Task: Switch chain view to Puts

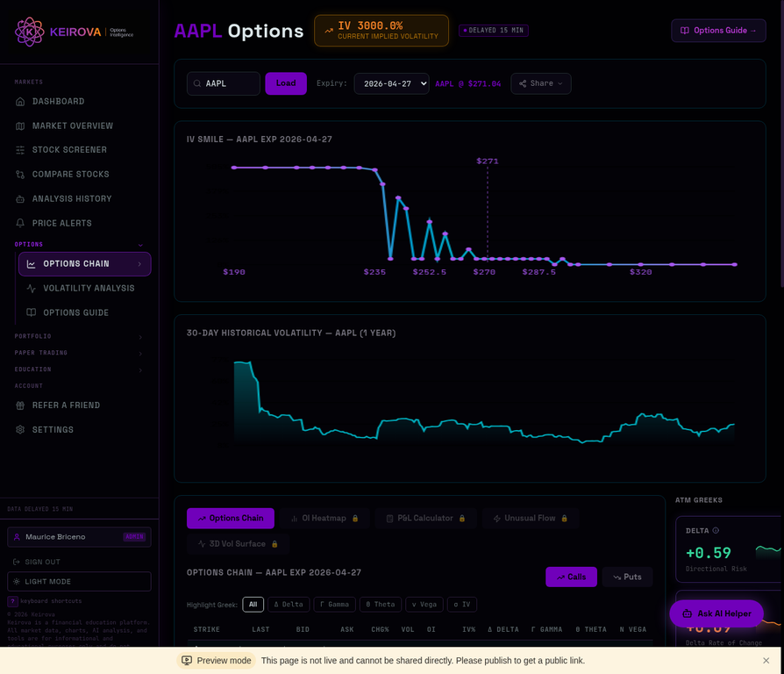Action: pos(627,577)
